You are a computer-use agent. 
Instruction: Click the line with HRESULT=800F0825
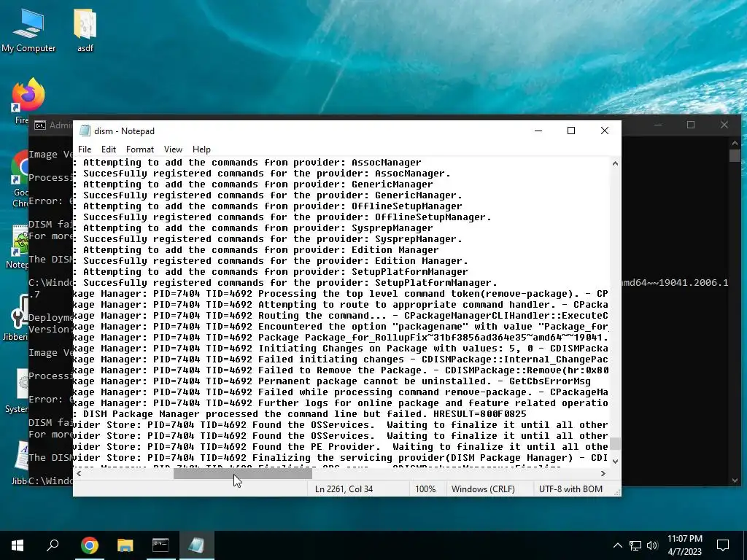300,414
